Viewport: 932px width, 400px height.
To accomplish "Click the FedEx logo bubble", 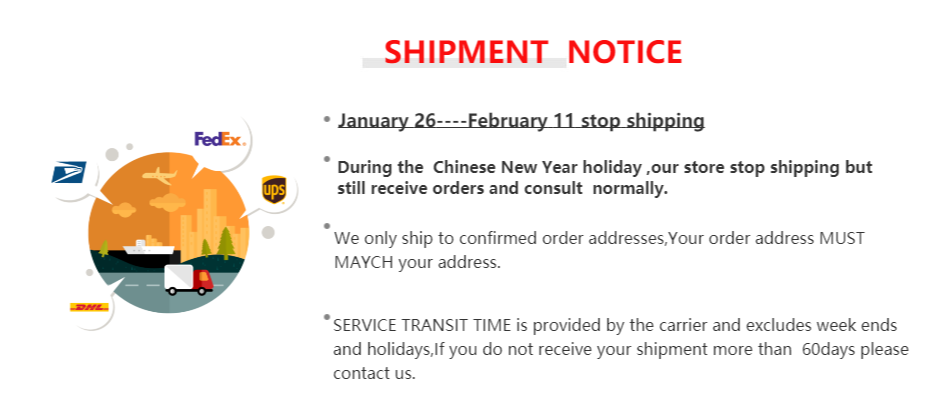I will [x=219, y=140].
